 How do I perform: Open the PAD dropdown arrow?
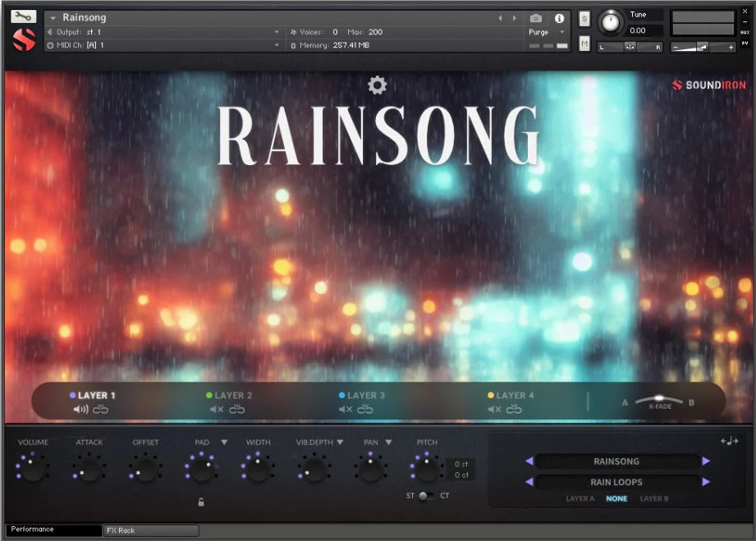(x=224, y=442)
